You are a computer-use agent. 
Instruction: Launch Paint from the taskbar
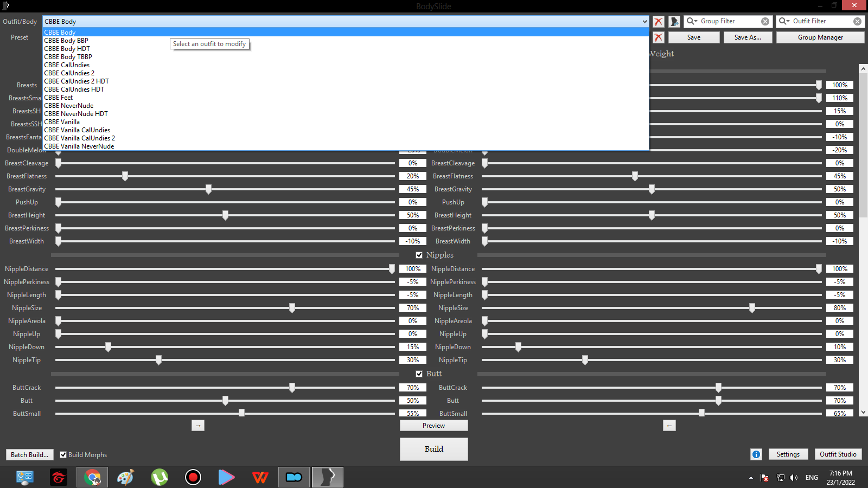(126, 477)
